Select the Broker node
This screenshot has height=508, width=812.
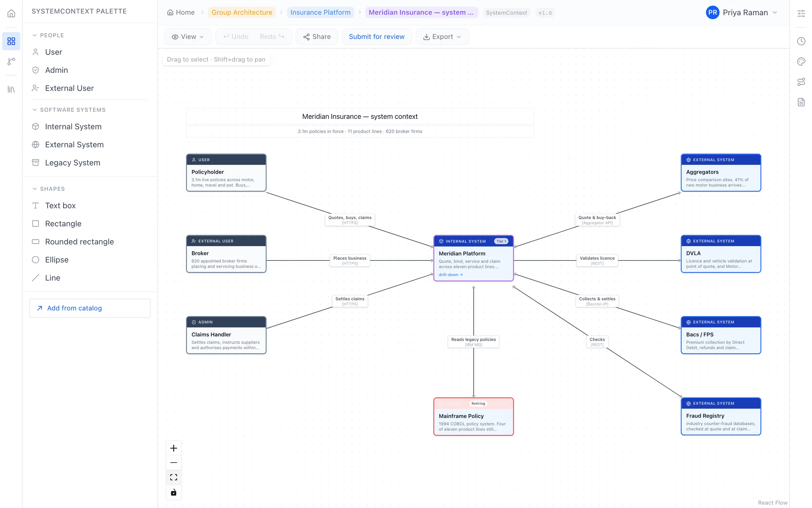226,254
